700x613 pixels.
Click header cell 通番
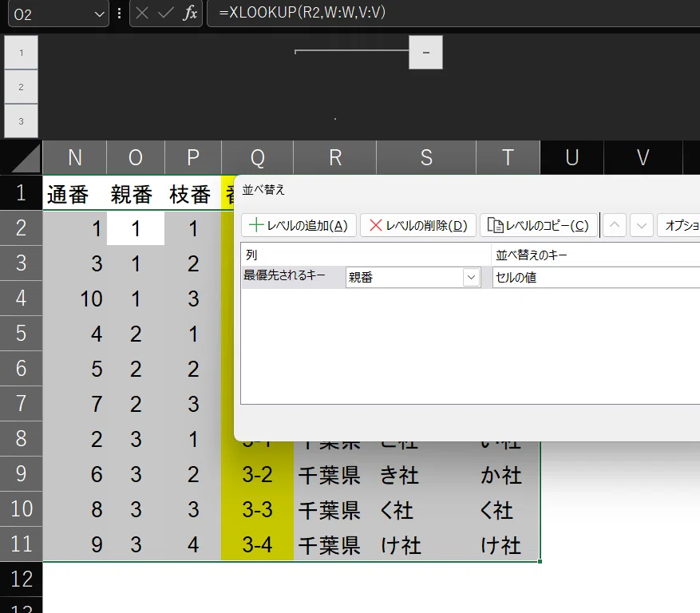[74, 193]
